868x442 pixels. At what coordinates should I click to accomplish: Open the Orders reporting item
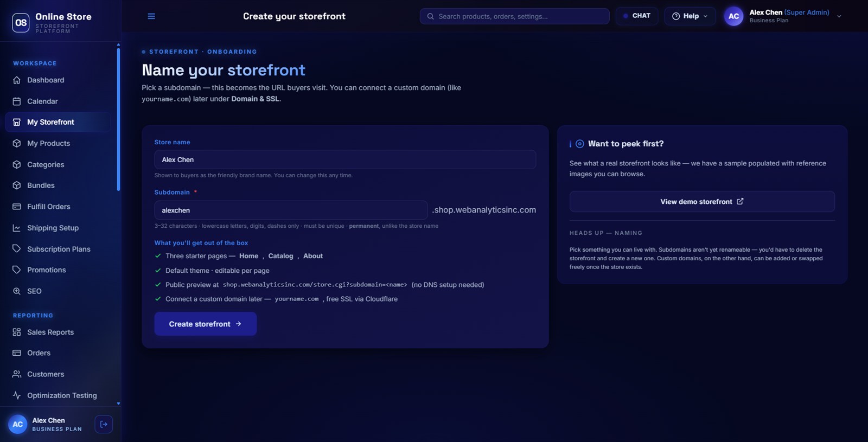pos(58,353)
